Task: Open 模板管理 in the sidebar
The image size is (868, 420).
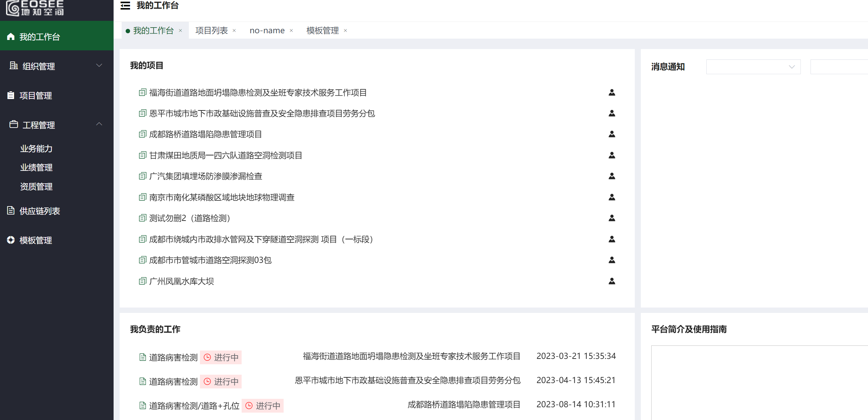Action: (56, 240)
